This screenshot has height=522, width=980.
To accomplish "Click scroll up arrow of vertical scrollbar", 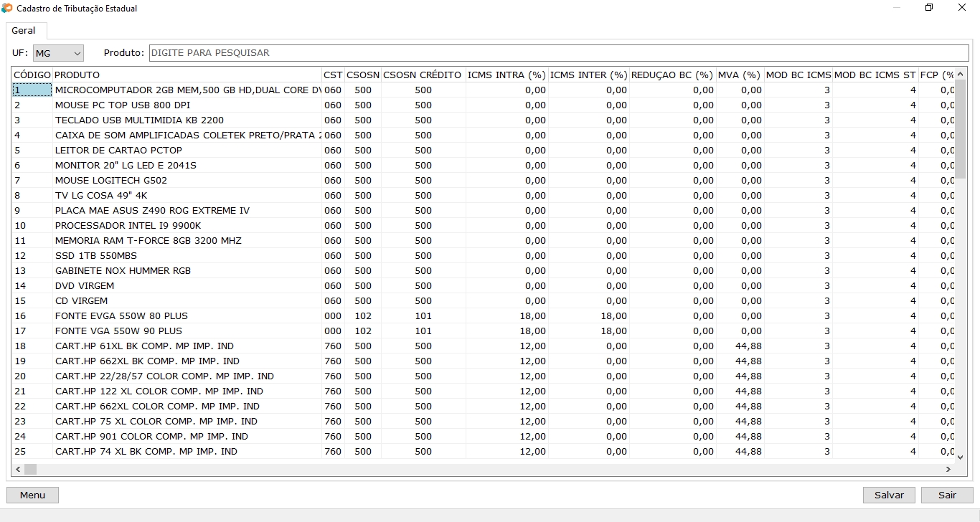I will [x=961, y=74].
